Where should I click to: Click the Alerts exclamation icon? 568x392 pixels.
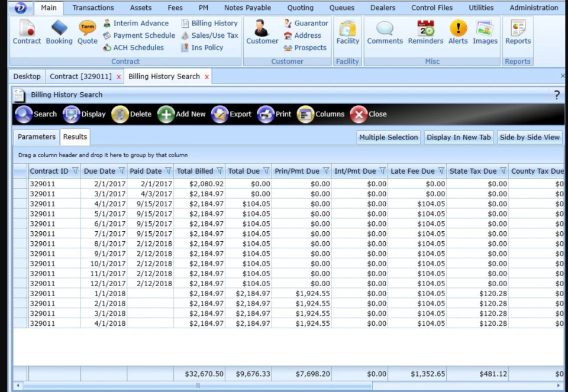(458, 28)
